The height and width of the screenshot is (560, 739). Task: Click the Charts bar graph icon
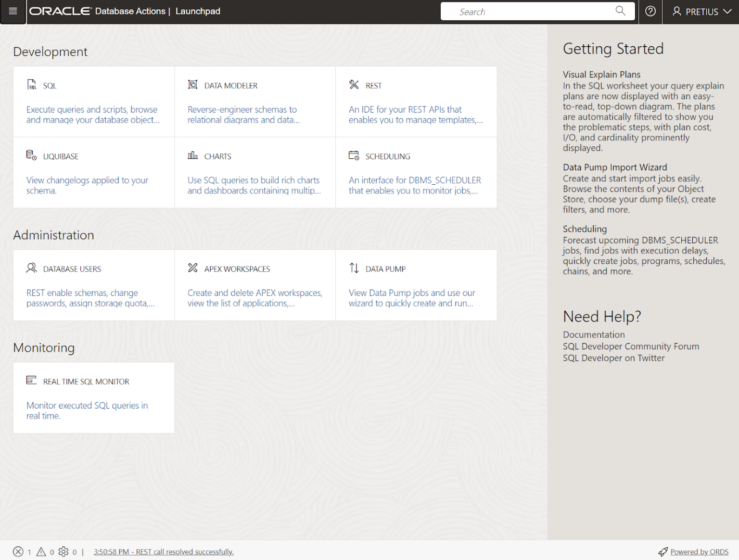click(192, 155)
